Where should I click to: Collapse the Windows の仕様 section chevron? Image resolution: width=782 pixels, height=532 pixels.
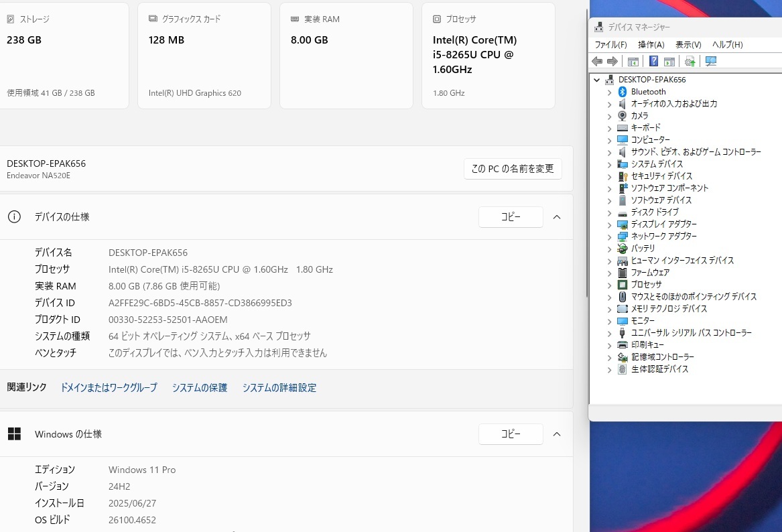557,434
